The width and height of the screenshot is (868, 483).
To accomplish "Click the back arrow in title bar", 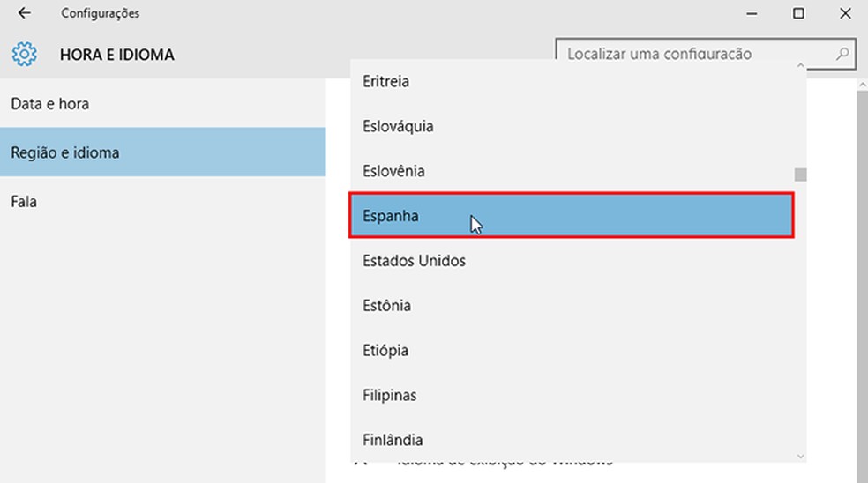I will click(x=25, y=13).
